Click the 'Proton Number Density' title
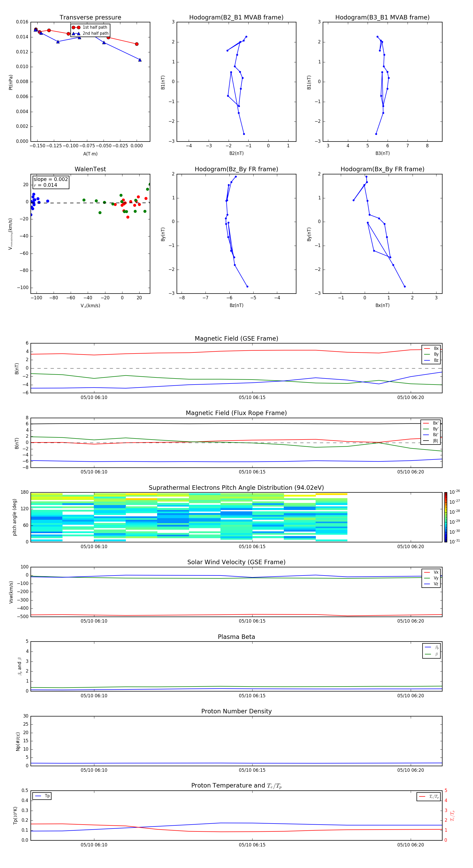The width and height of the screenshot is (473, 868). tap(236, 711)
